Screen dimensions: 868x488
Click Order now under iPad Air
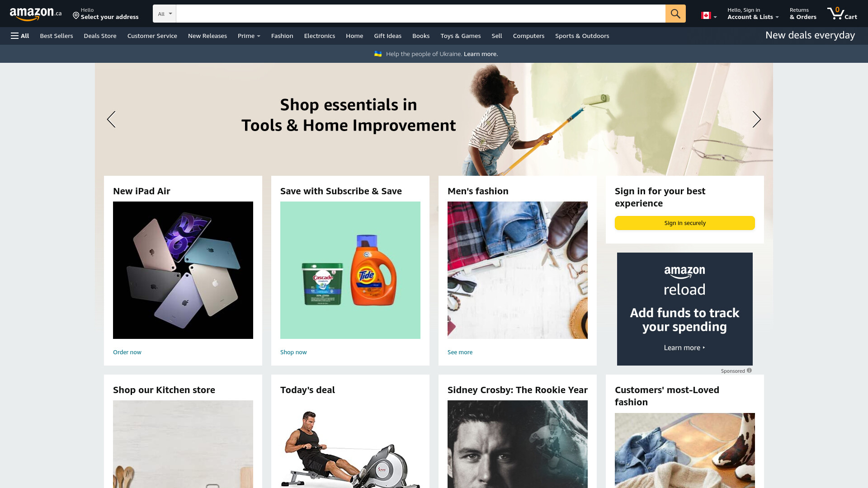127,352
